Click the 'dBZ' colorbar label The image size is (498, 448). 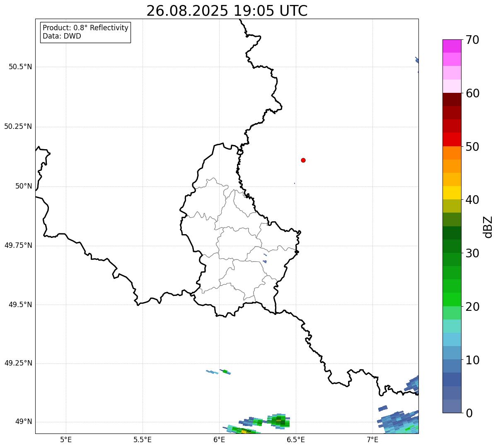[x=488, y=227]
